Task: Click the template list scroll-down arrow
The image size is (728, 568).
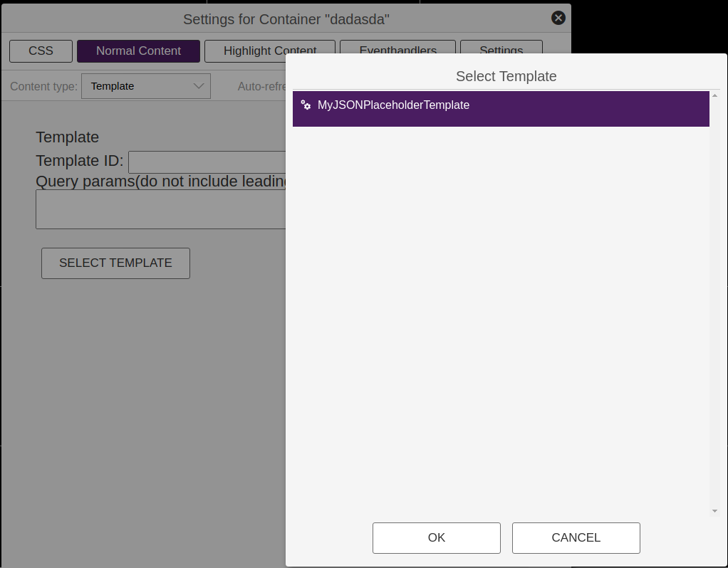Action: pos(714,511)
